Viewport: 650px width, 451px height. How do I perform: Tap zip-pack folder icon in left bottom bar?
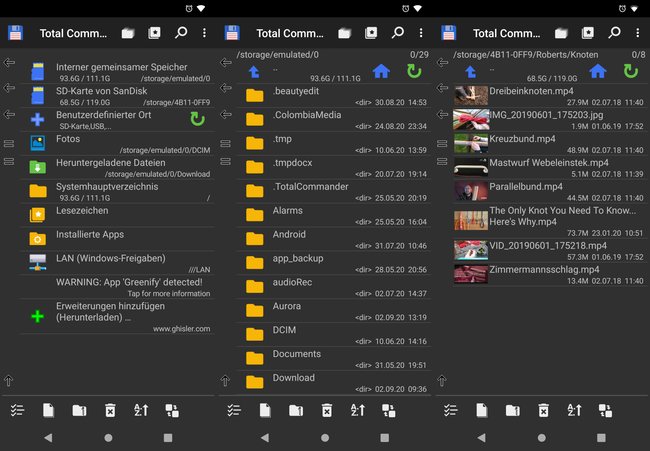tap(79, 410)
